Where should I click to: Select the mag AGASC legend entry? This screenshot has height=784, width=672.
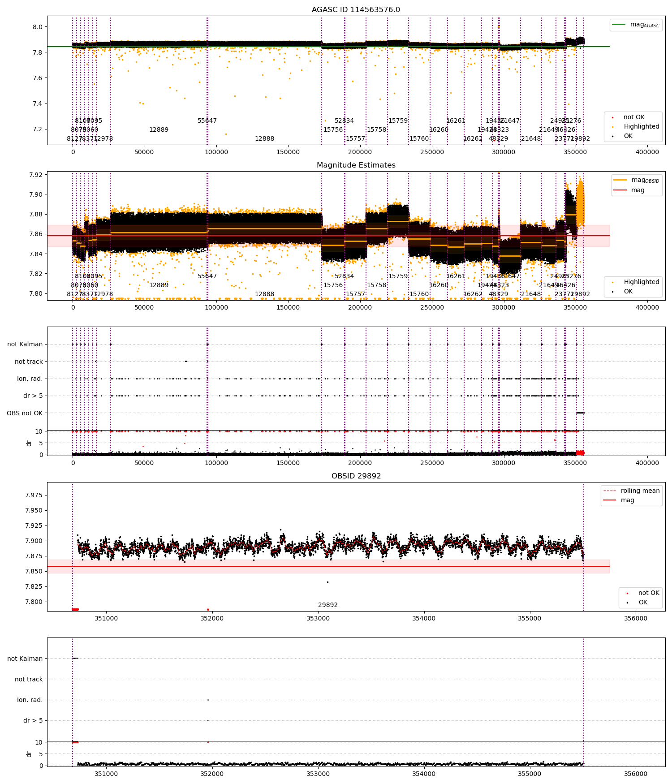636,25
